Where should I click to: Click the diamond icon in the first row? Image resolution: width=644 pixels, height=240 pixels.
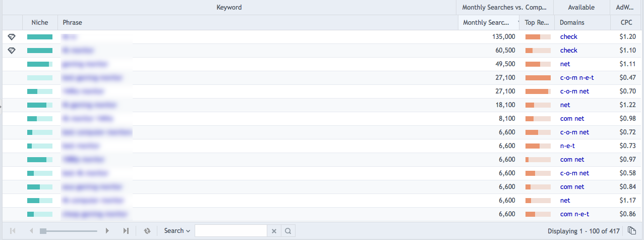tap(12, 37)
